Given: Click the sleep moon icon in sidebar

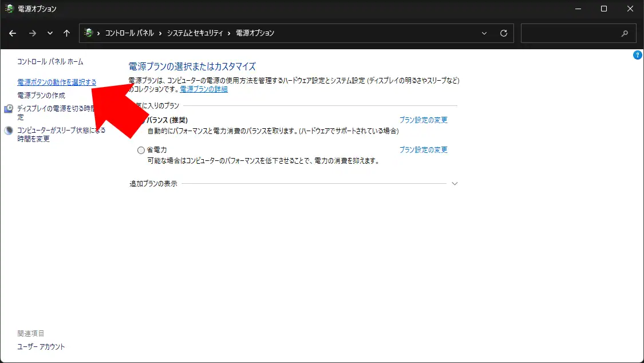Looking at the screenshot, I should [9, 131].
